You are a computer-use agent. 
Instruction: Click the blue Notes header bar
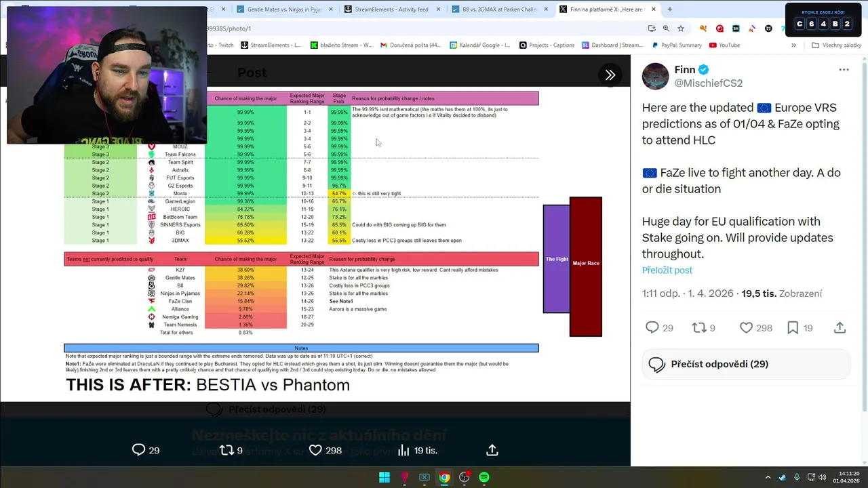[301, 348]
